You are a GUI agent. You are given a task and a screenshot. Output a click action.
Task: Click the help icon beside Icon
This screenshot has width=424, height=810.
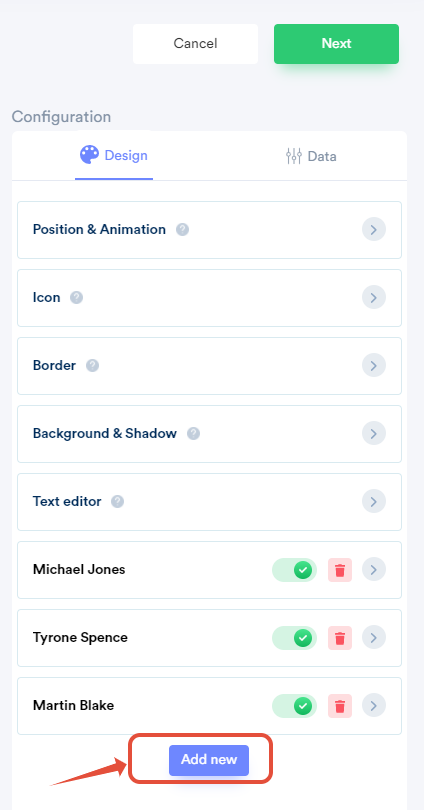coord(76,298)
